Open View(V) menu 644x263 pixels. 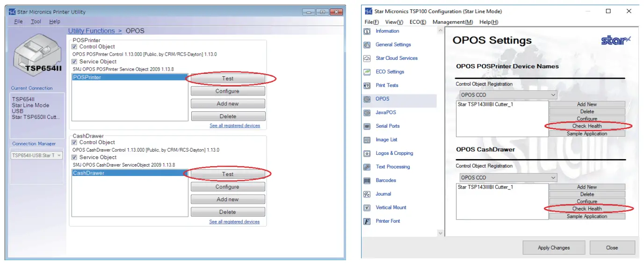point(394,22)
